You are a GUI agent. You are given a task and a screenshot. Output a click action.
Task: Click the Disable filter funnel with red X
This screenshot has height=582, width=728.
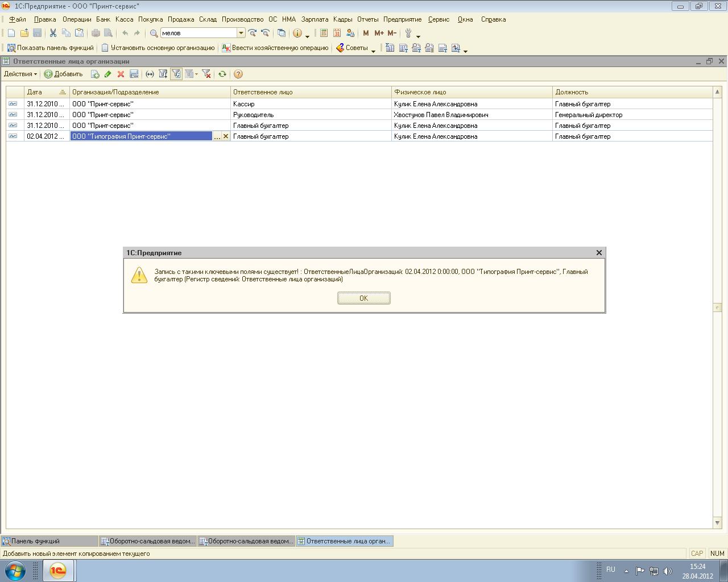(206, 74)
